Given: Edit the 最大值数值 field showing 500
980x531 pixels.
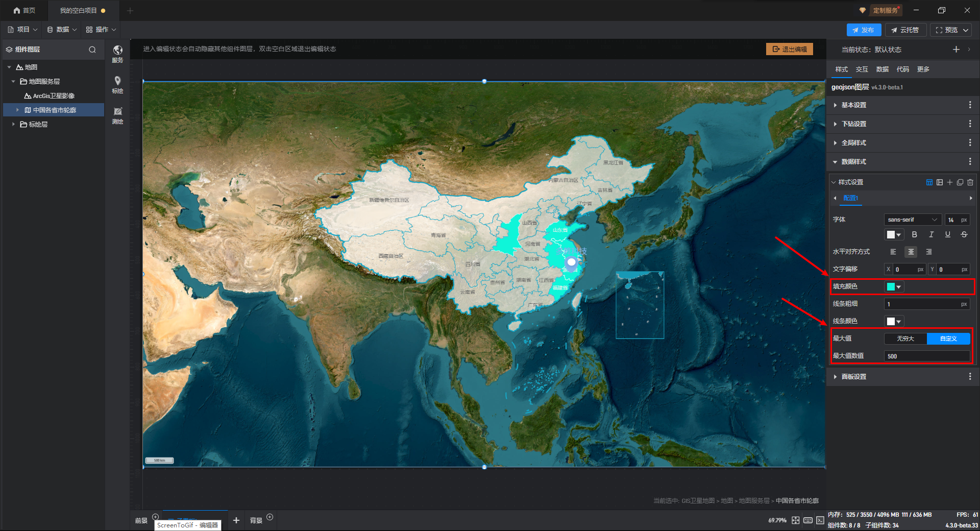Looking at the screenshot, I should [927, 356].
